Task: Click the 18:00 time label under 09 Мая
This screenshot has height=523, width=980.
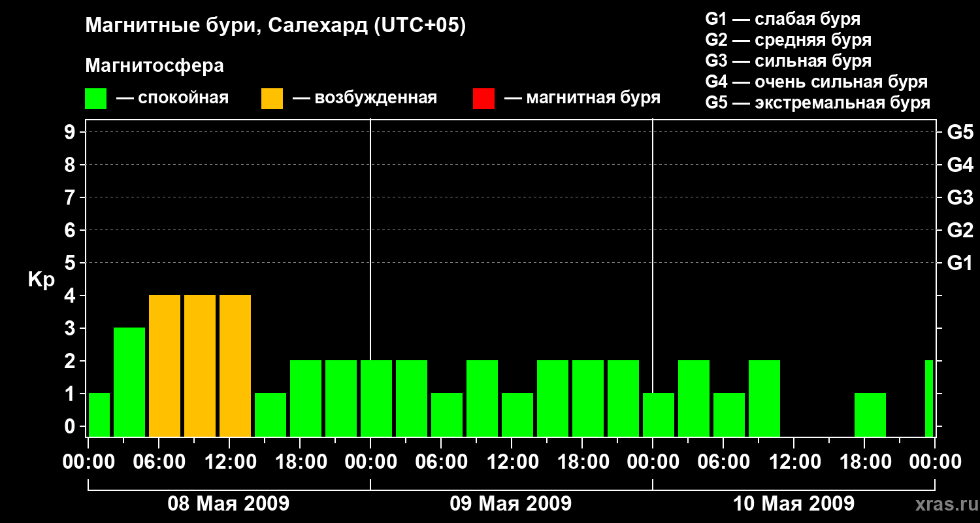Action: [x=582, y=462]
